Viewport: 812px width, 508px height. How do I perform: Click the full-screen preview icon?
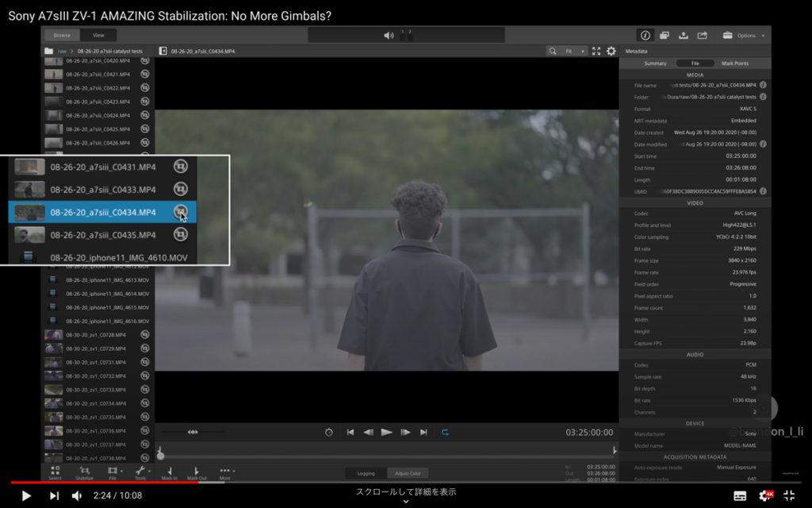(x=596, y=51)
